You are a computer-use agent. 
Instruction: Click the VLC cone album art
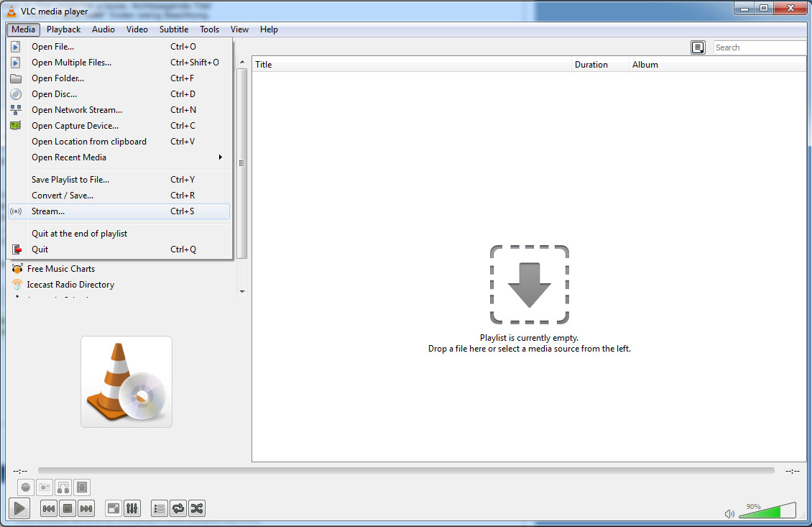pyautogui.click(x=126, y=382)
